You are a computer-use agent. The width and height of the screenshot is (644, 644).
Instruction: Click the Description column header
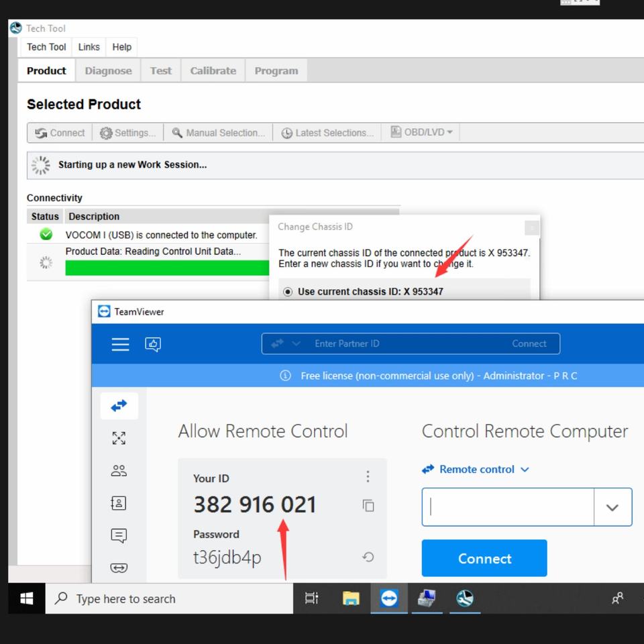94,217
